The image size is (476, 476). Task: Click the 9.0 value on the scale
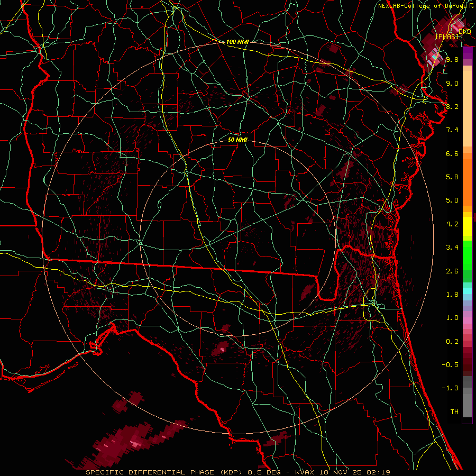point(452,83)
